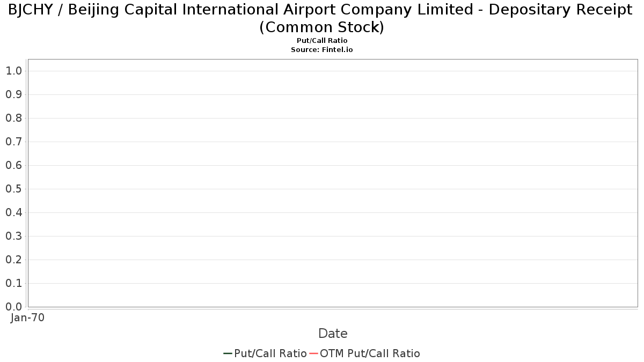The width and height of the screenshot is (644, 362).
Task: Click the 0.0 y-axis tick label
Action: tap(13, 307)
